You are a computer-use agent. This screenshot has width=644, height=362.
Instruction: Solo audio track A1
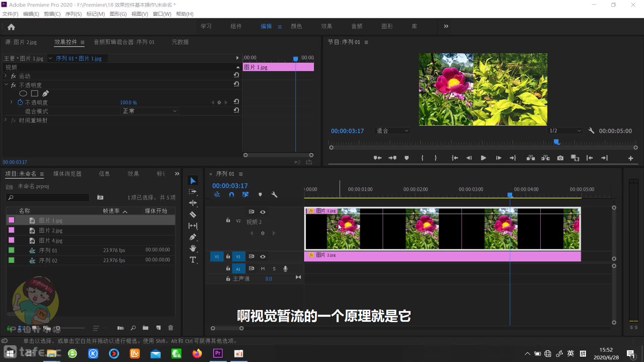274,269
